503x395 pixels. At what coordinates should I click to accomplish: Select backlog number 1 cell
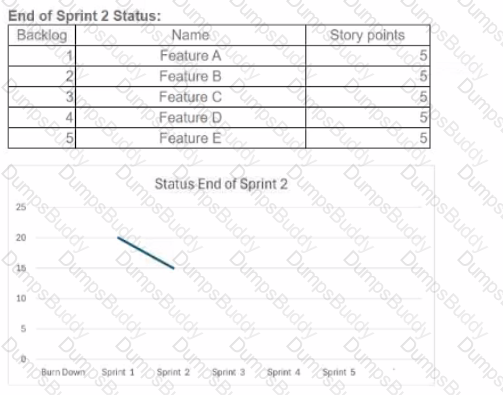[42, 56]
